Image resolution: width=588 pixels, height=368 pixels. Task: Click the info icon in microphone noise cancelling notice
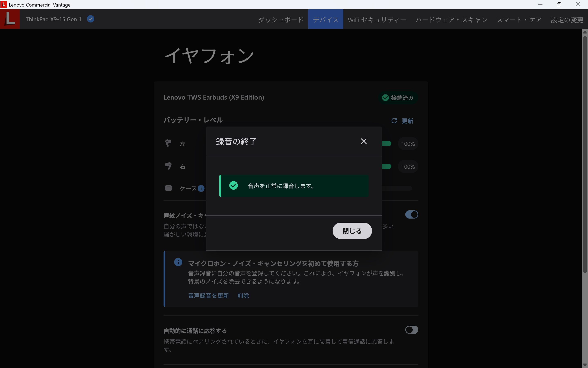178,262
